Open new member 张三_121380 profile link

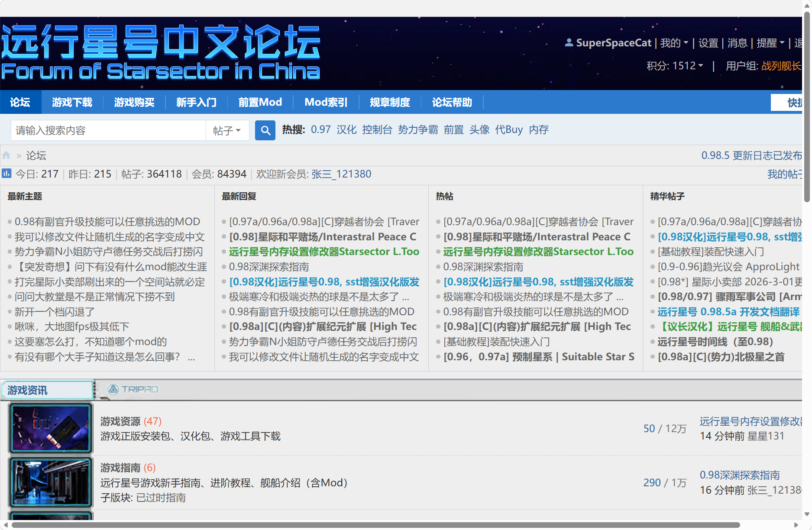(341, 174)
